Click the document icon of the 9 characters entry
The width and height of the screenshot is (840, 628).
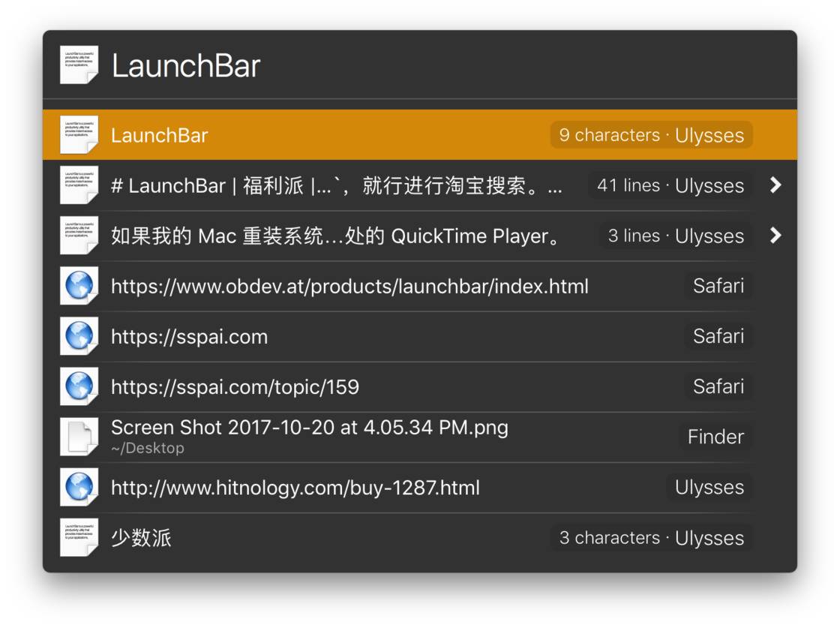click(x=79, y=134)
